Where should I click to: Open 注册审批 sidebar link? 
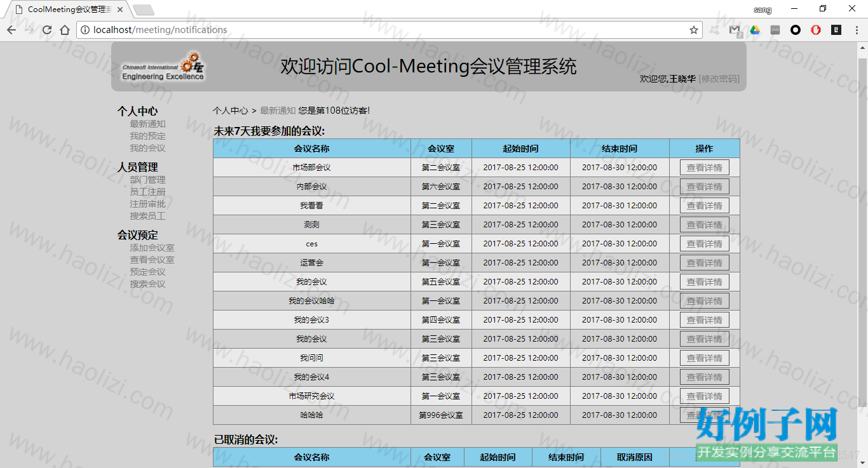[147, 204]
